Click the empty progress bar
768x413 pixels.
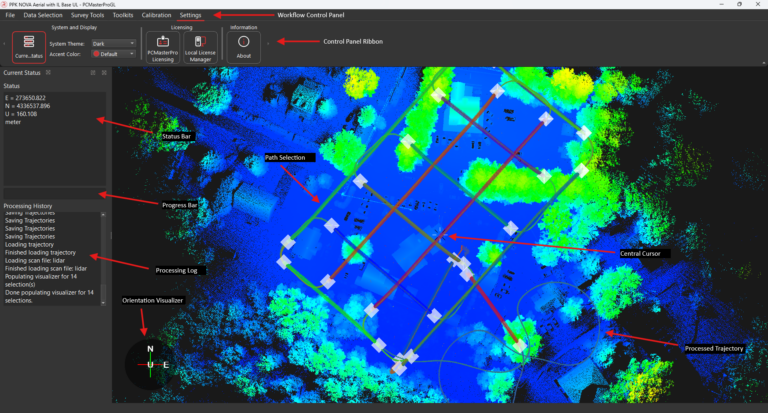point(54,193)
